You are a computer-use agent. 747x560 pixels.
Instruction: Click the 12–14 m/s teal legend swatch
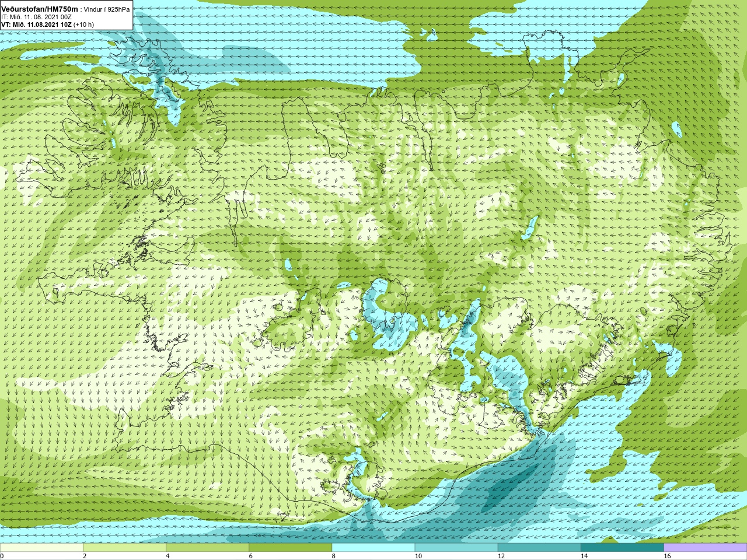[539, 547]
